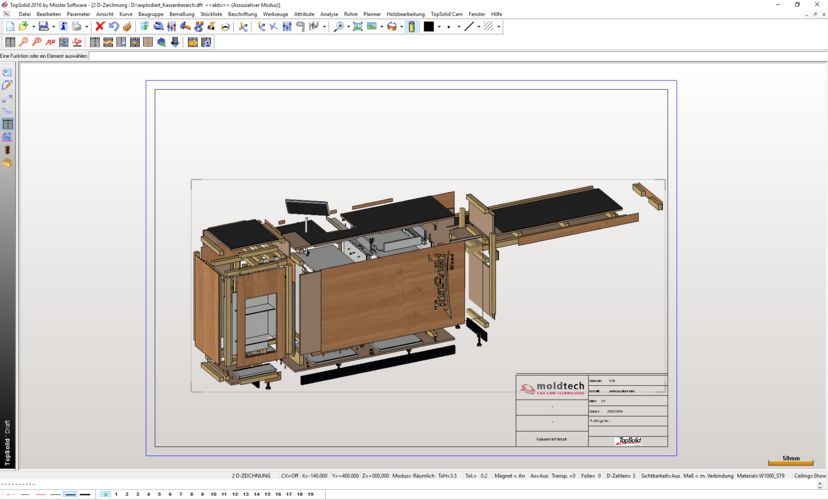Viewport: 828px width, 500px height.
Task: Open dropdown arrow next to black color swatch
Action: tap(439, 26)
